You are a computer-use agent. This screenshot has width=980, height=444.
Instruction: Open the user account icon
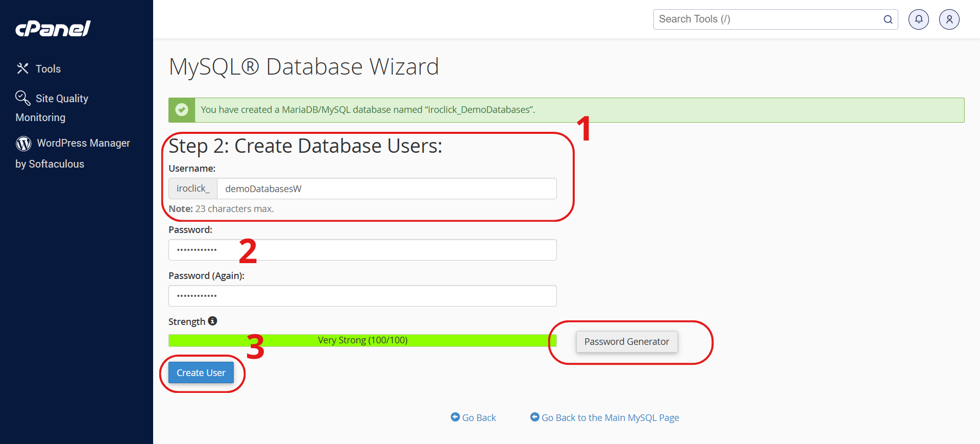[949, 19]
